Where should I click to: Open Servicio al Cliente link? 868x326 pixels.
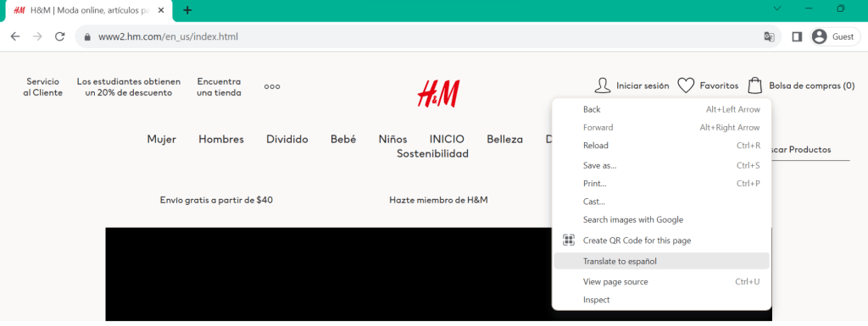(x=42, y=87)
